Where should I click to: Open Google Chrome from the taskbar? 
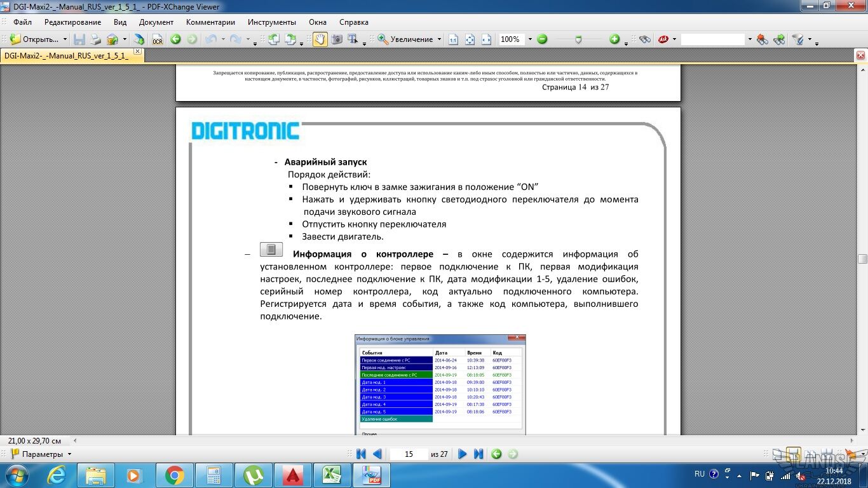175,475
